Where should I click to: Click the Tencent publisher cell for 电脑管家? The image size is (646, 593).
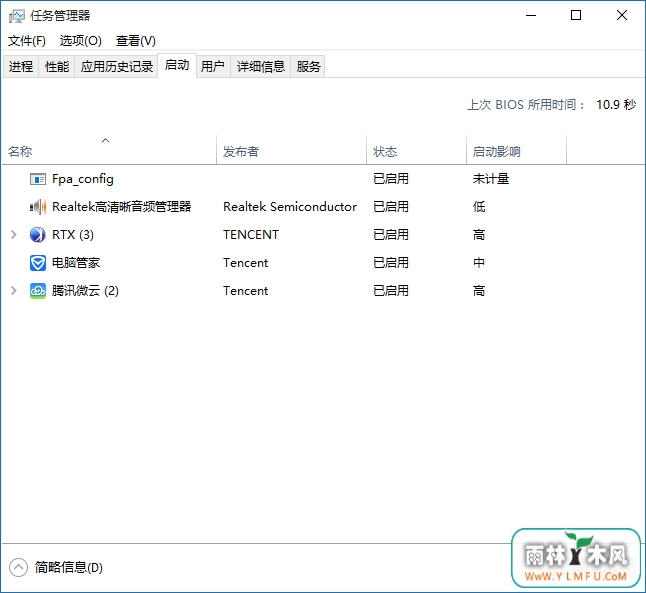point(246,263)
